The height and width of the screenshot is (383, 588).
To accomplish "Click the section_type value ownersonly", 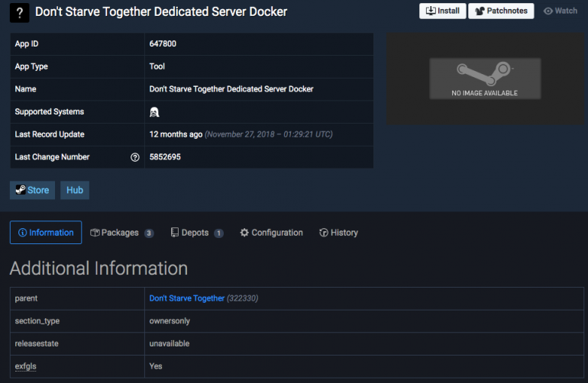I will tap(170, 321).
